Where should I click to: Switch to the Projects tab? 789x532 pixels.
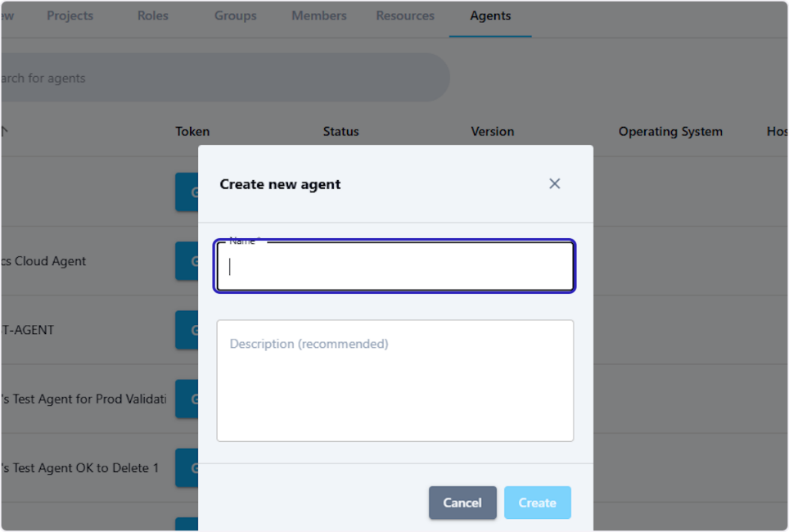70,16
